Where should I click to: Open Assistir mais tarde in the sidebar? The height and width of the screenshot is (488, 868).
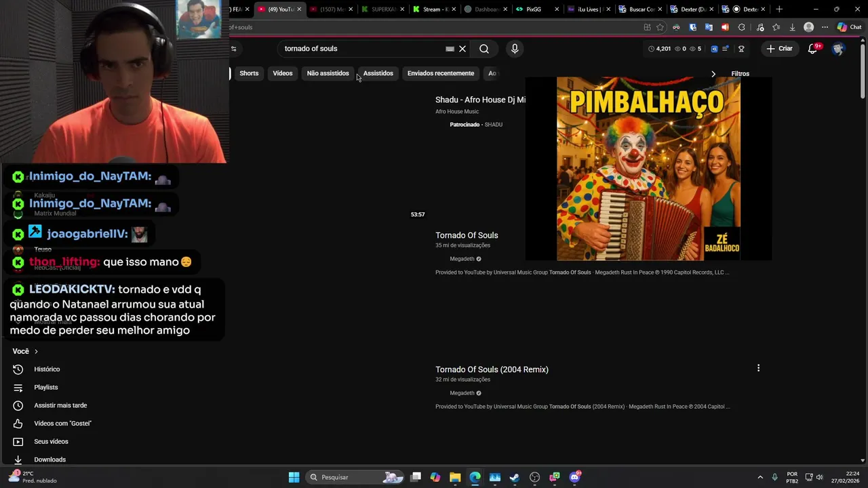point(60,405)
